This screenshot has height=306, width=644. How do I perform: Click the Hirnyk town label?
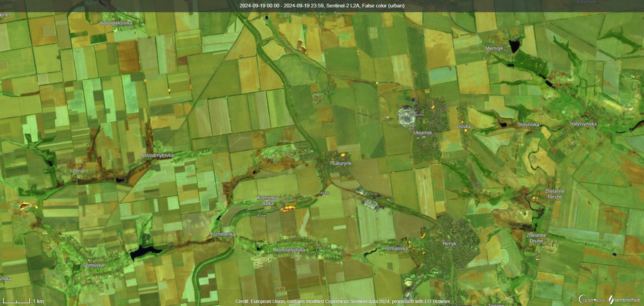[449, 244]
